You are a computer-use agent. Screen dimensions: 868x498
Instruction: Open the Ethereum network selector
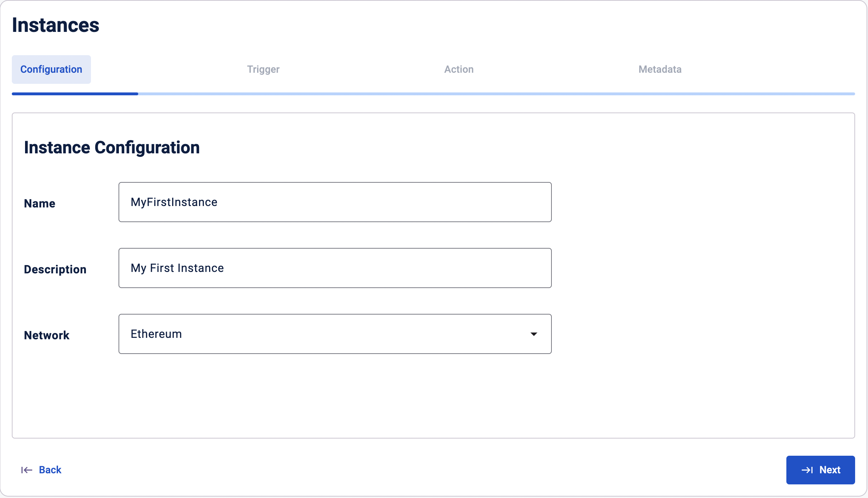point(334,334)
